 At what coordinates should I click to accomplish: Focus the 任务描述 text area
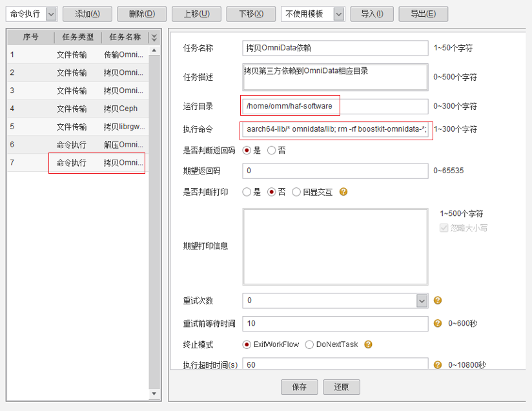click(335, 77)
